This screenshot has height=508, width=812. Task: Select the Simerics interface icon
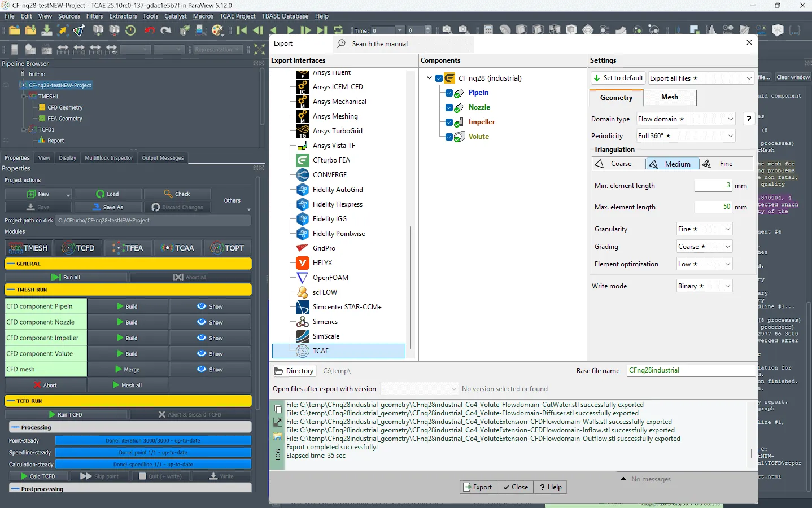click(x=303, y=322)
